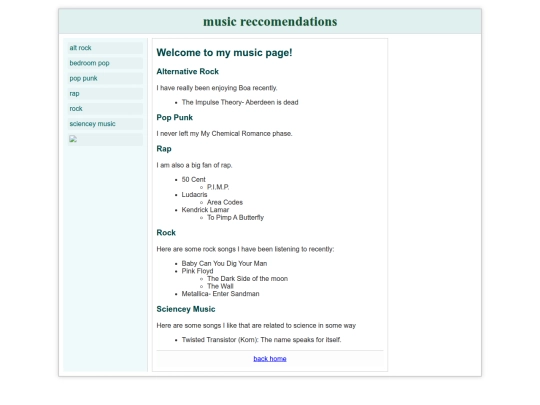Select To Pimp A Butterfly sub-item
The width and height of the screenshot is (540, 405).
236,217
